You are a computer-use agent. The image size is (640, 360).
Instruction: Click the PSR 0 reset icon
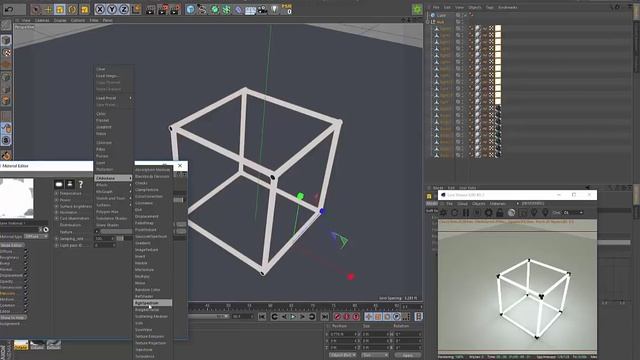pyautogui.click(x=287, y=9)
